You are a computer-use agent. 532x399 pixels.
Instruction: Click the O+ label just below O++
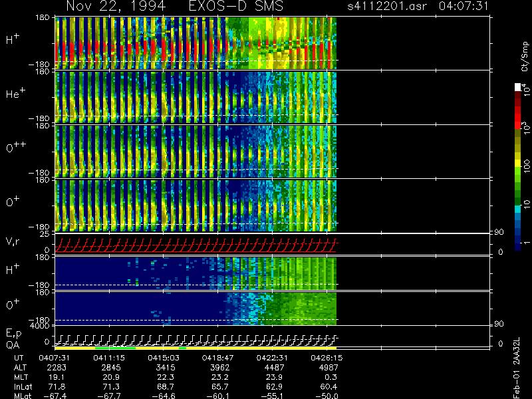13,201
